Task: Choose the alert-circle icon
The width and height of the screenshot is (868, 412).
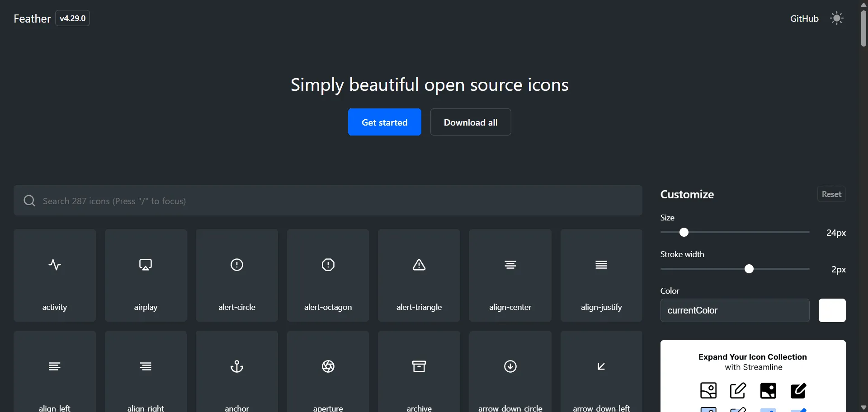Action: pos(237,275)
